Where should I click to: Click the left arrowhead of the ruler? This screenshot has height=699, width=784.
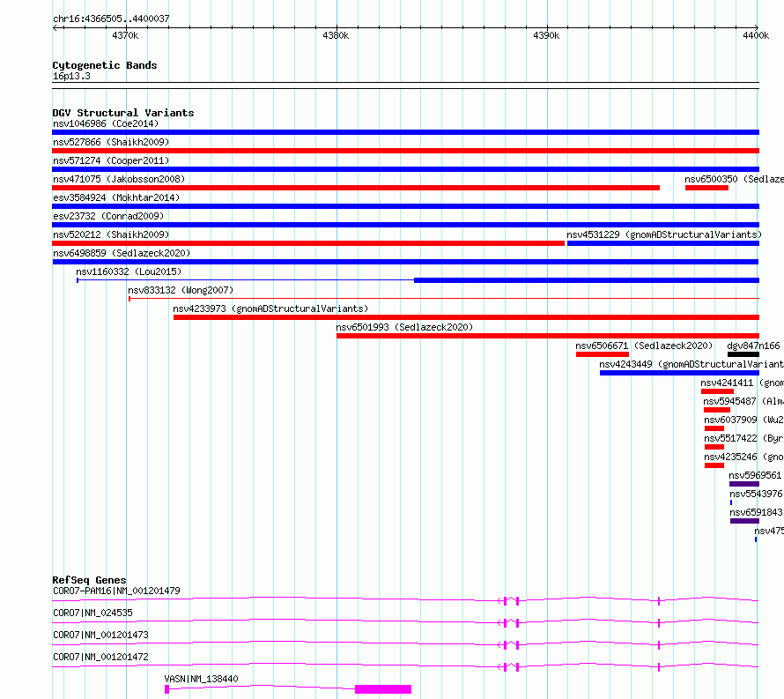coord(55,28)
